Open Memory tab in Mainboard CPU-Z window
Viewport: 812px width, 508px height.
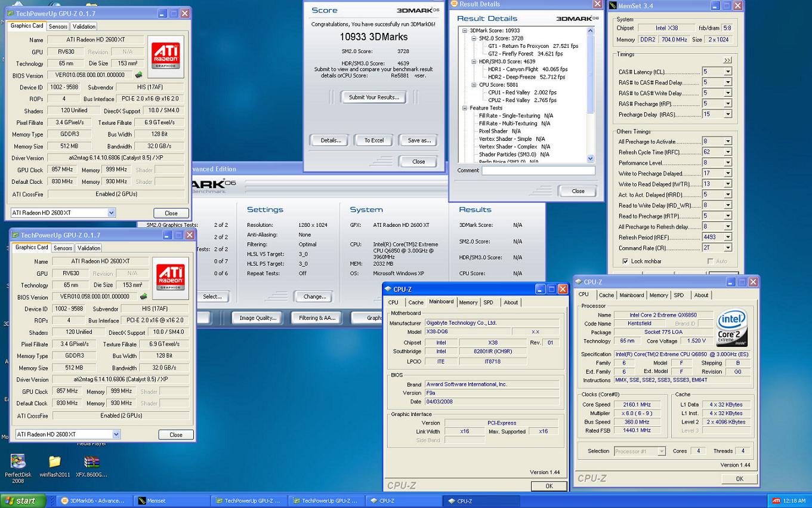click(x=468, y=302)
